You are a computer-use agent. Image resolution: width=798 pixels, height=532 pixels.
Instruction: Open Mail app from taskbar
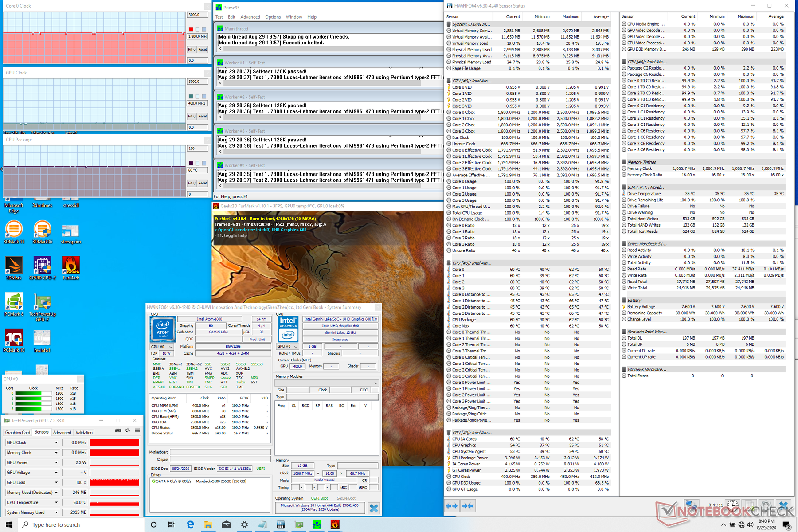point(227,524)
